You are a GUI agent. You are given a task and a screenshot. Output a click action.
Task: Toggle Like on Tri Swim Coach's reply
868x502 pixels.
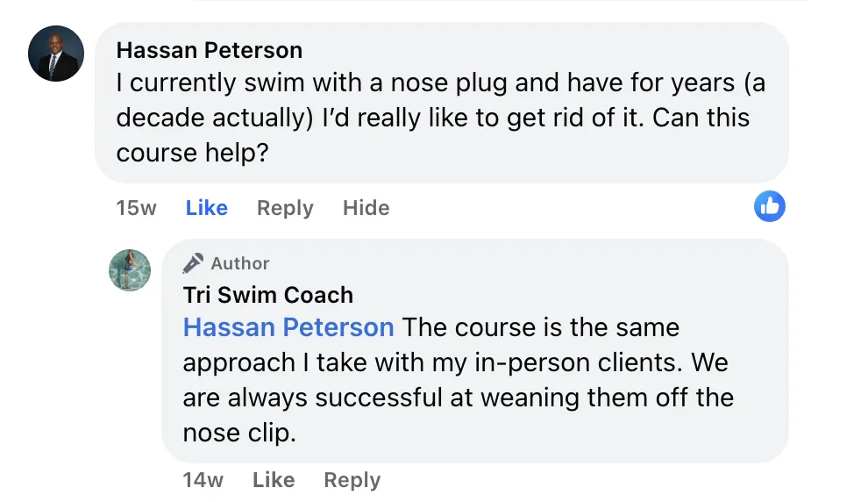(273, 480)
